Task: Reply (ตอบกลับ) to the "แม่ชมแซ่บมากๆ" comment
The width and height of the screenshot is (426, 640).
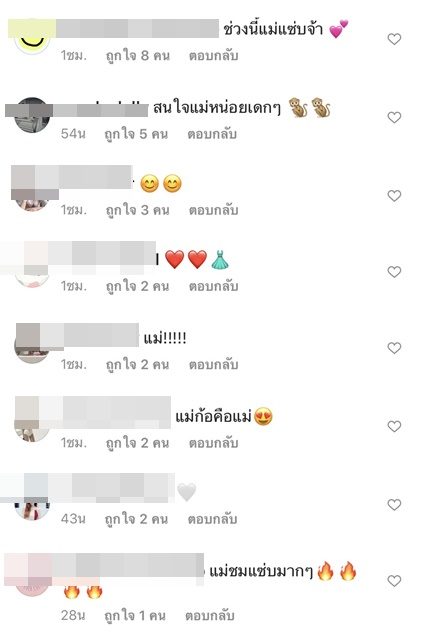Action: click(x=210, y=616)
